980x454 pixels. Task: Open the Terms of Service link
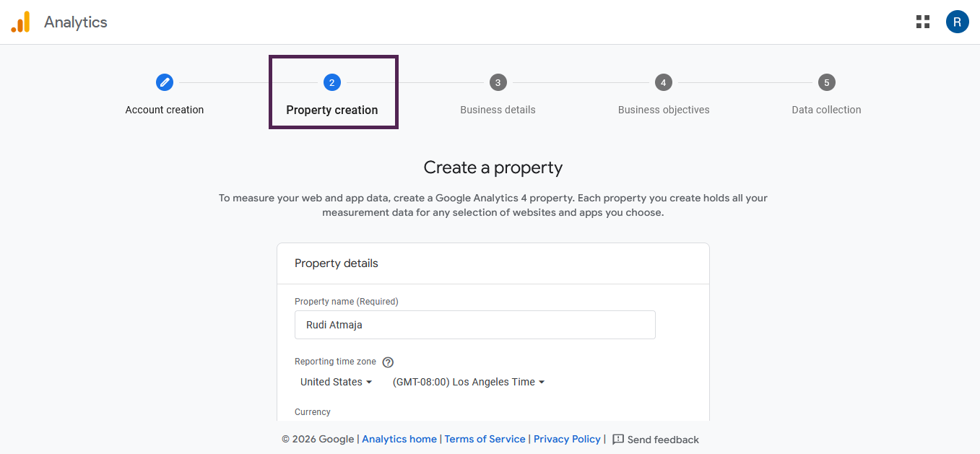[485, 439]
